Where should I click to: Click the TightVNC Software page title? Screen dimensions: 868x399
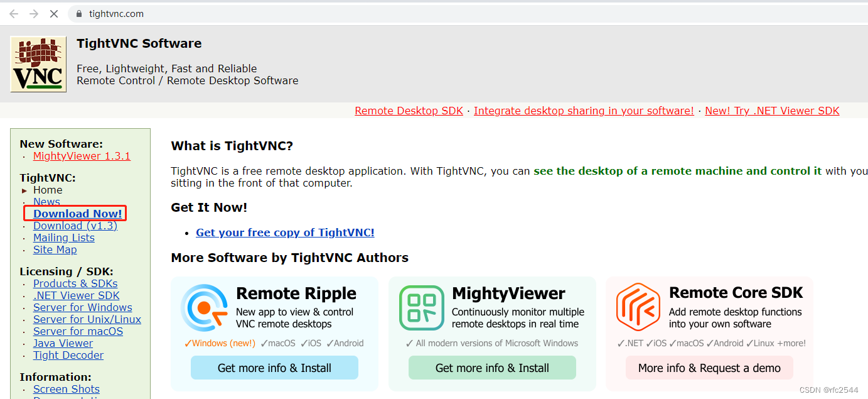point(139,43)
